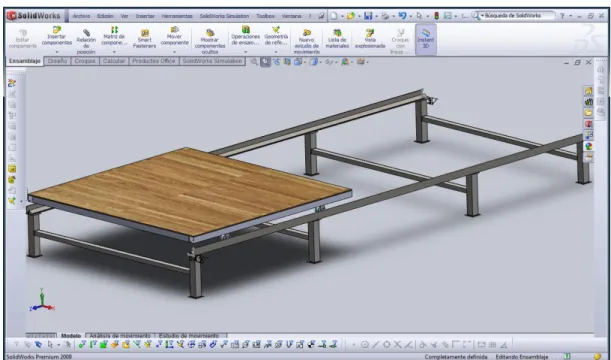Open Smart Fasteners tool
Screen dimensions: 611x360
(x=145, y=39)
